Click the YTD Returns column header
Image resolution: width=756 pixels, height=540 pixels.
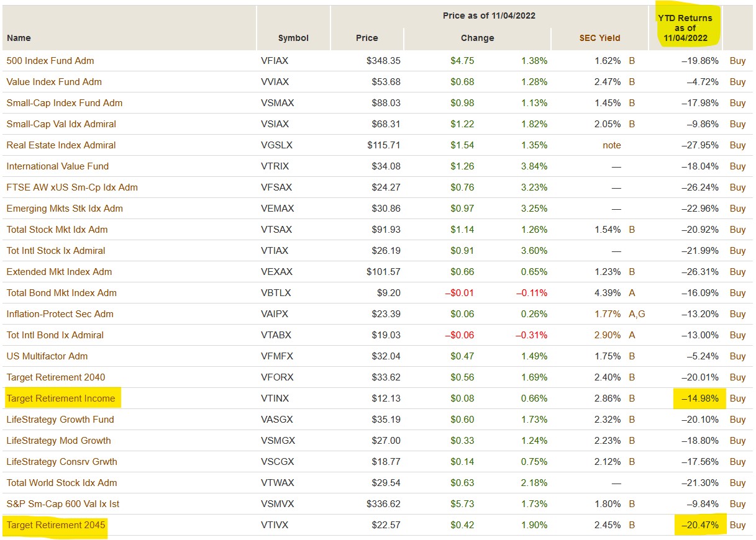[685, 28]
